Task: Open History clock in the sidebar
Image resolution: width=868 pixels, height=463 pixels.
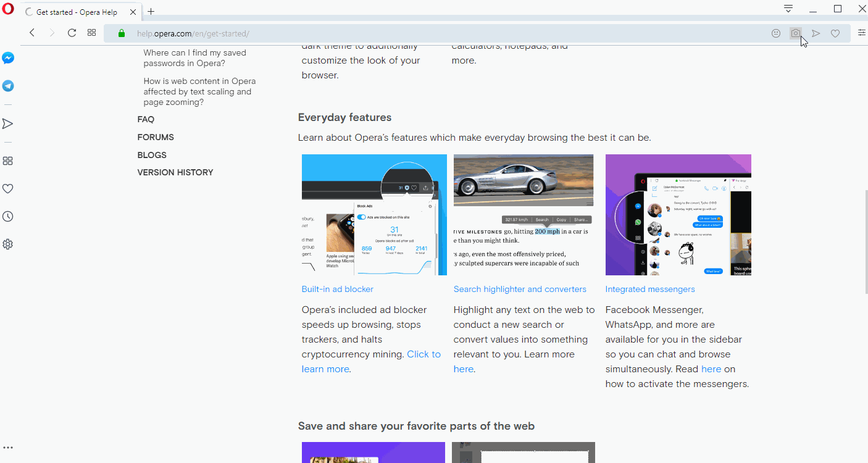Action: tap(8, 217)
